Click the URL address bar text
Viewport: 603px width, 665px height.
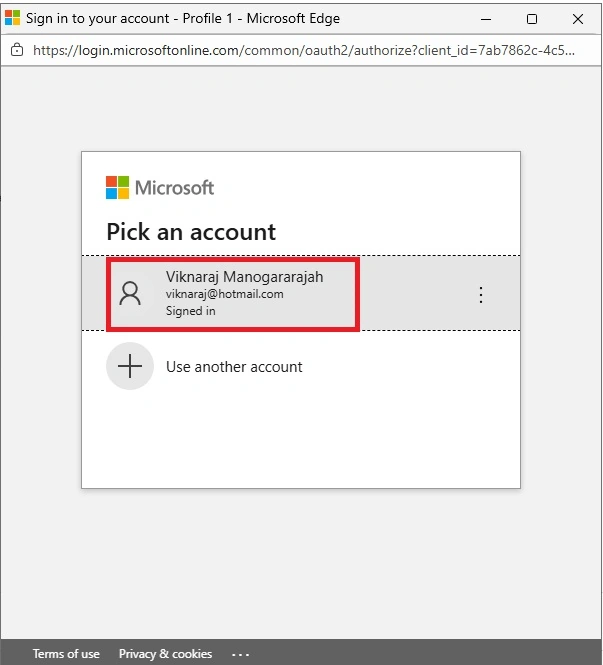[x=304, y=50]
